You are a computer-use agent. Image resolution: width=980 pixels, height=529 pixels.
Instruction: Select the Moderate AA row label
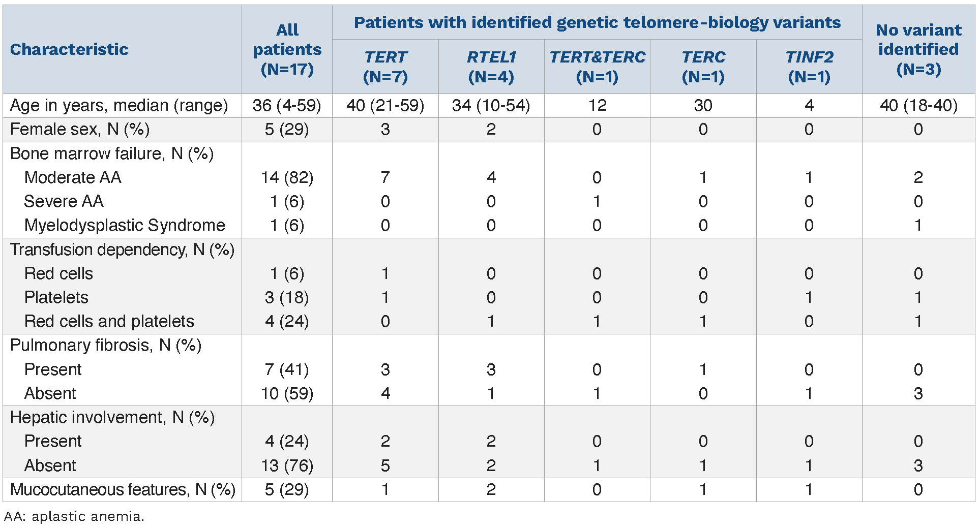coord(73,177)
